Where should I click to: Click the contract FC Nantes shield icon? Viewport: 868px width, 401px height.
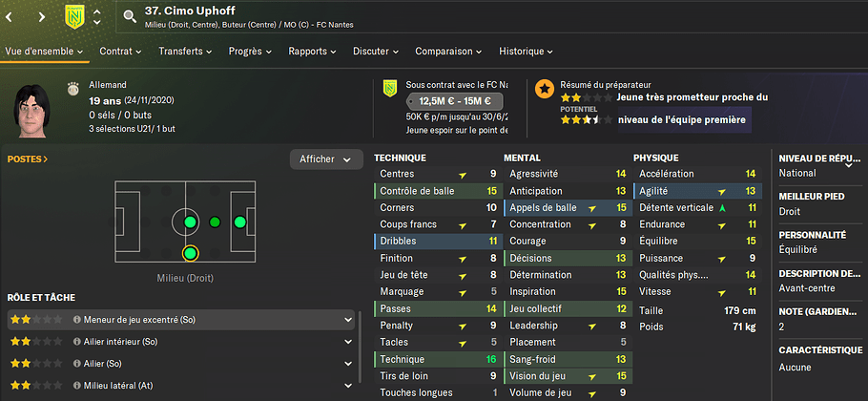[390, 88]
